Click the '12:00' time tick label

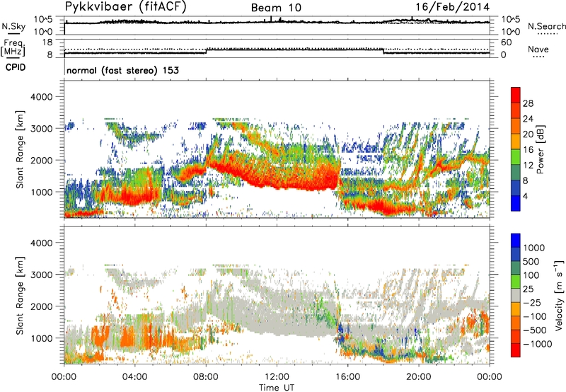pyautogui.click(x=277, y=377)
